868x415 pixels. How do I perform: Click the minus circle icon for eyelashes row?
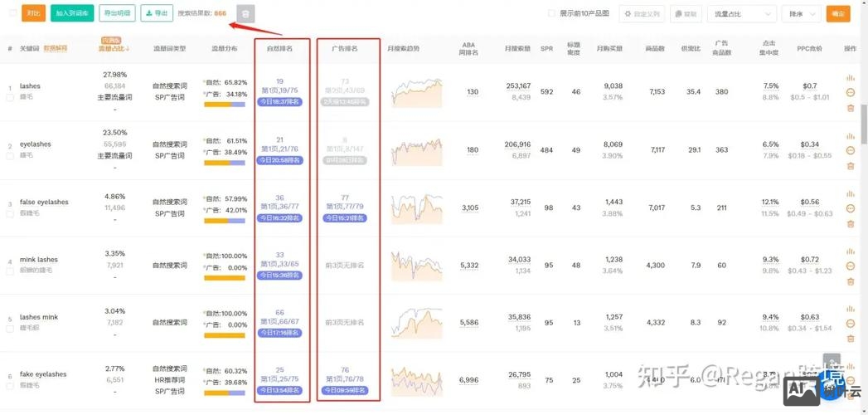pyautogui.click(x=850, y=150)
